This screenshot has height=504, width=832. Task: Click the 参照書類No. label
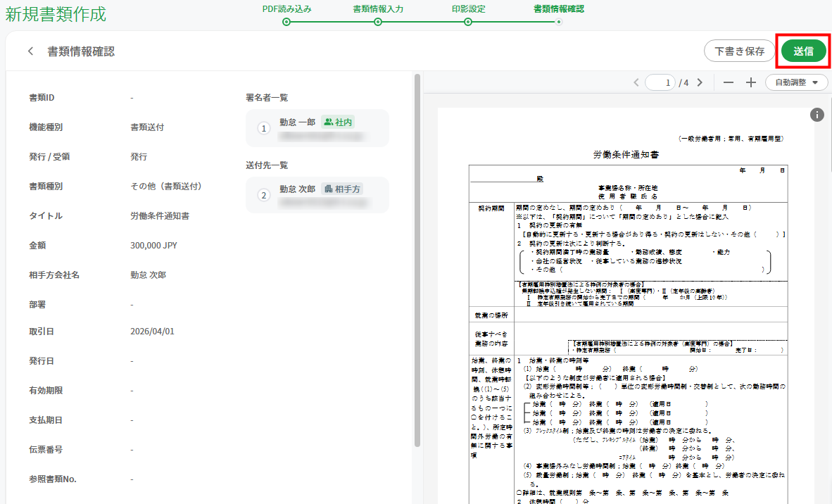(53, 479)
